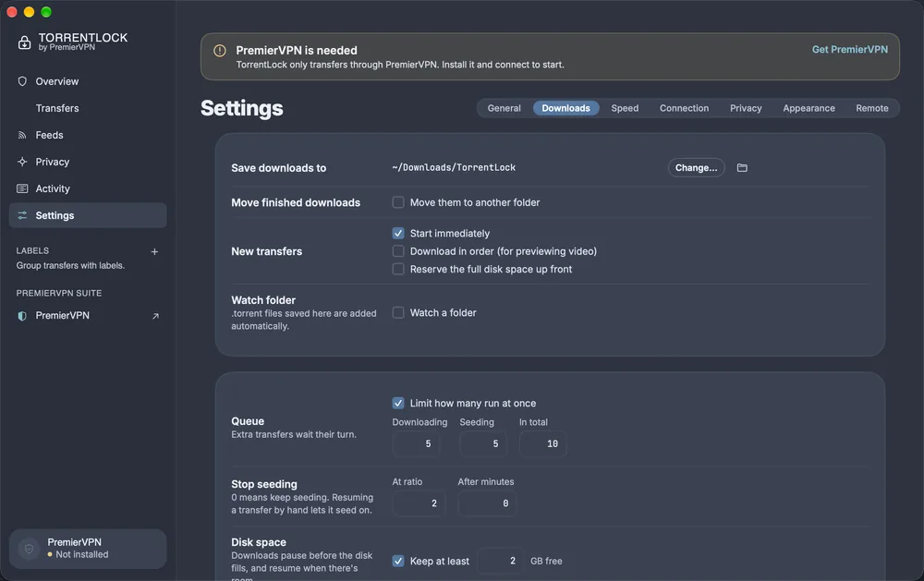Click the 'Save downloads to' label
This screenshot has height=581, width=924.
279,168
